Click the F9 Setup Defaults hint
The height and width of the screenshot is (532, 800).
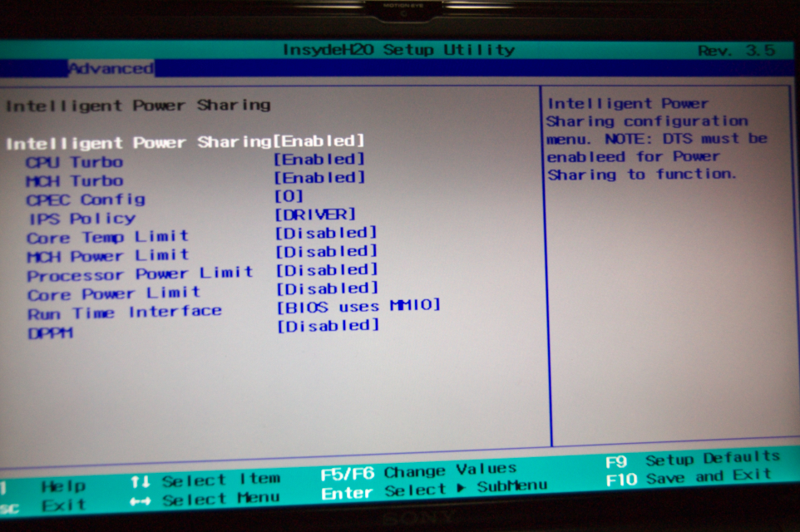693,459
